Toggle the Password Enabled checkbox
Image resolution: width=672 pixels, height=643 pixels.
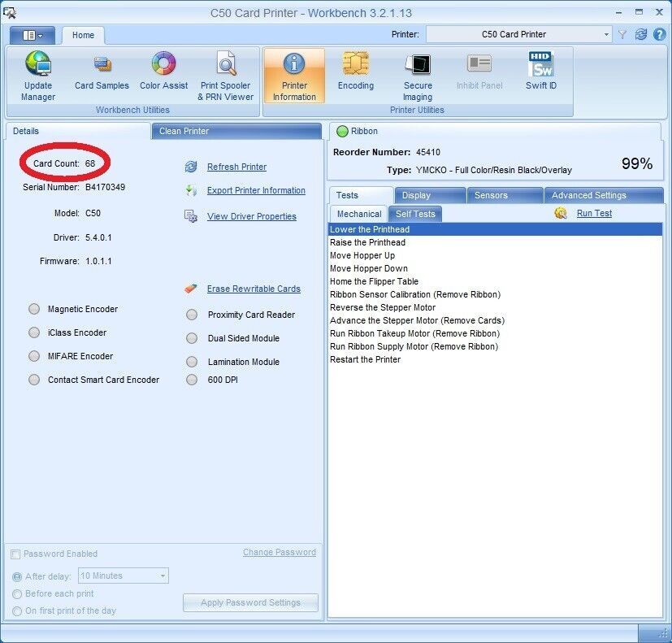[x=15, y=554]
